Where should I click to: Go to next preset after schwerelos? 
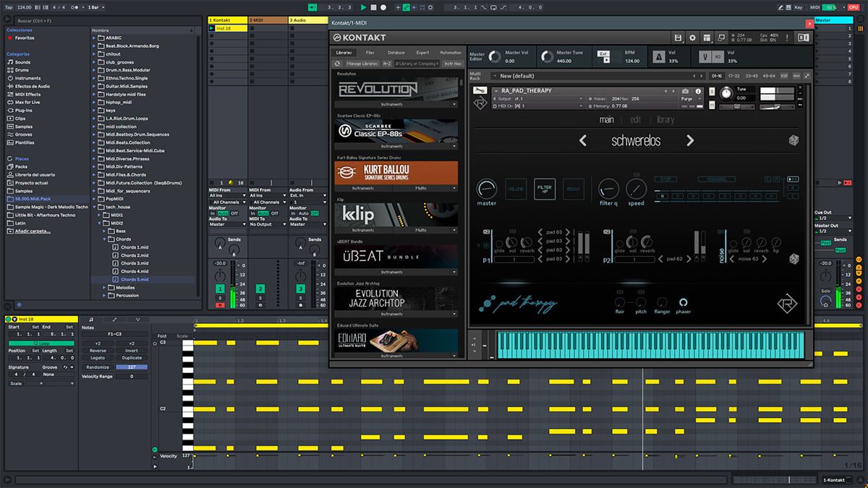(x=690, y=140)
